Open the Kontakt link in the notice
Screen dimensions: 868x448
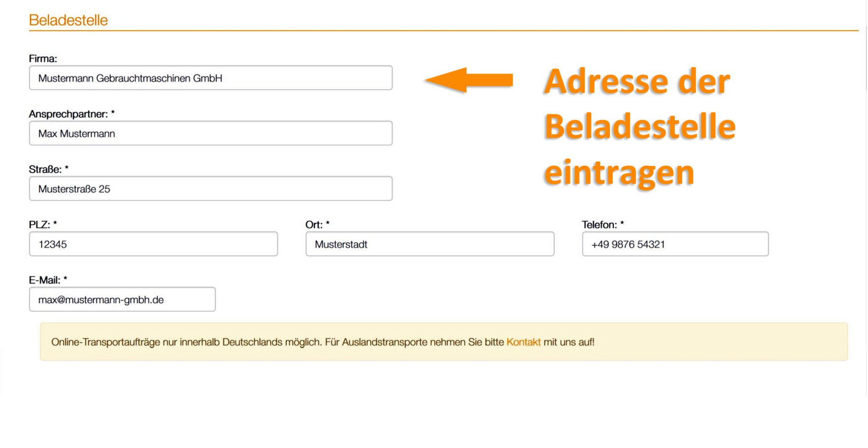[523, 342]
